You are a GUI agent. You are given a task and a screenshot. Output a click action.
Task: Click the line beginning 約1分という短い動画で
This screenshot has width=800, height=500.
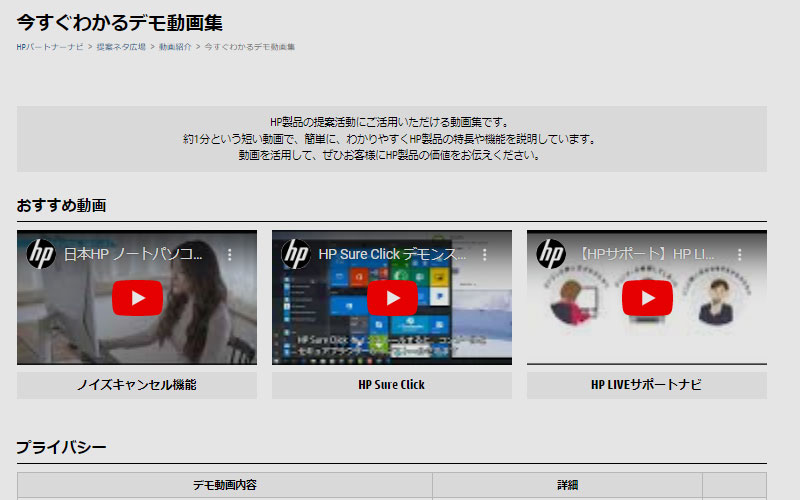click(390, 139)
